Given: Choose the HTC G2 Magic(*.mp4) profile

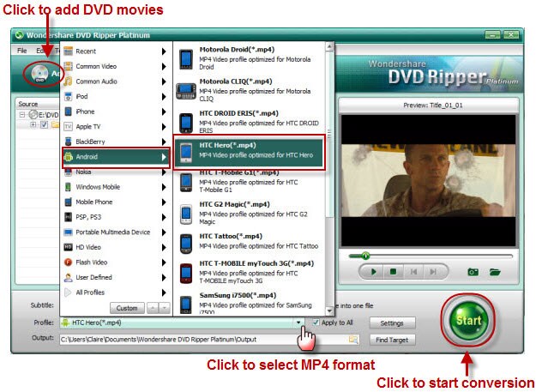Looking at the screenshot, I should (250, 213).
